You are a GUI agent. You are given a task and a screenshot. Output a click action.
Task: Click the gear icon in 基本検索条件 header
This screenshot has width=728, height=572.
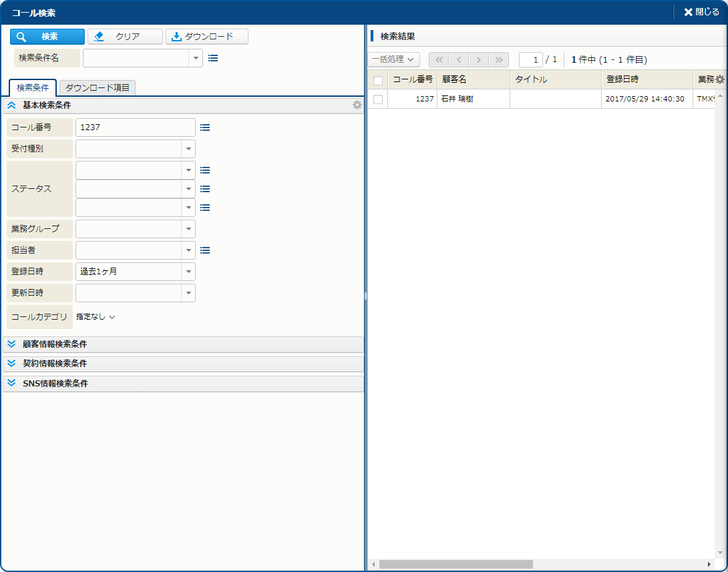coord(357,105)
